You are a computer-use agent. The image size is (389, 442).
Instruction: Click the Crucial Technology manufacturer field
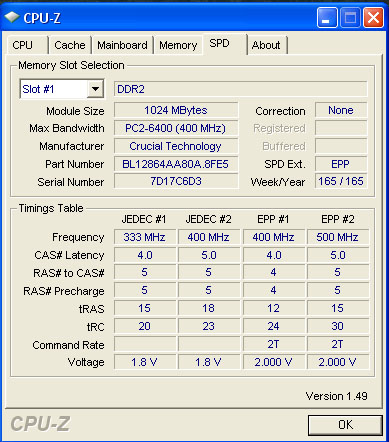click(x=176, y=146)
